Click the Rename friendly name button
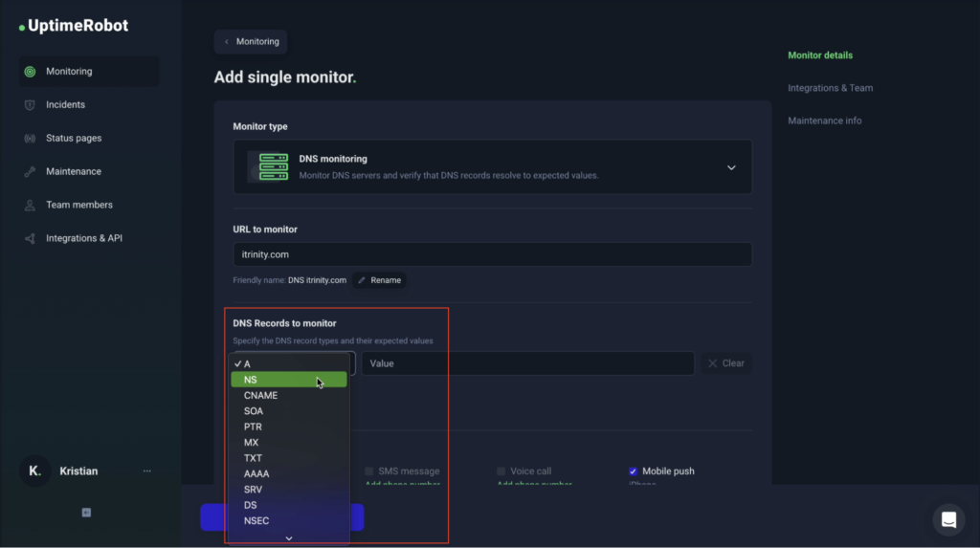 click(379, 280)
